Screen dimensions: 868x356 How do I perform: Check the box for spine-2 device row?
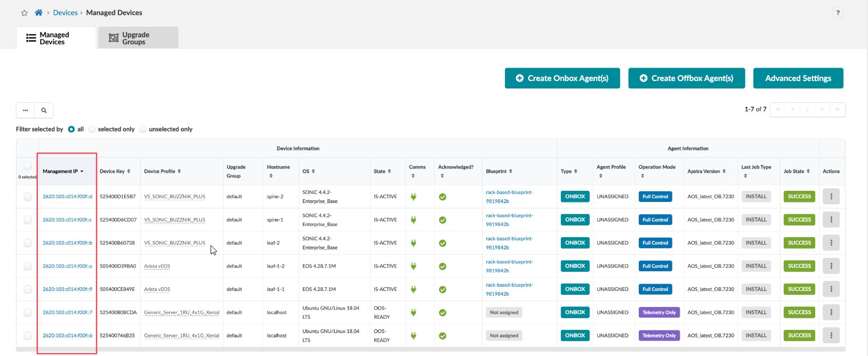click(27, 197)
